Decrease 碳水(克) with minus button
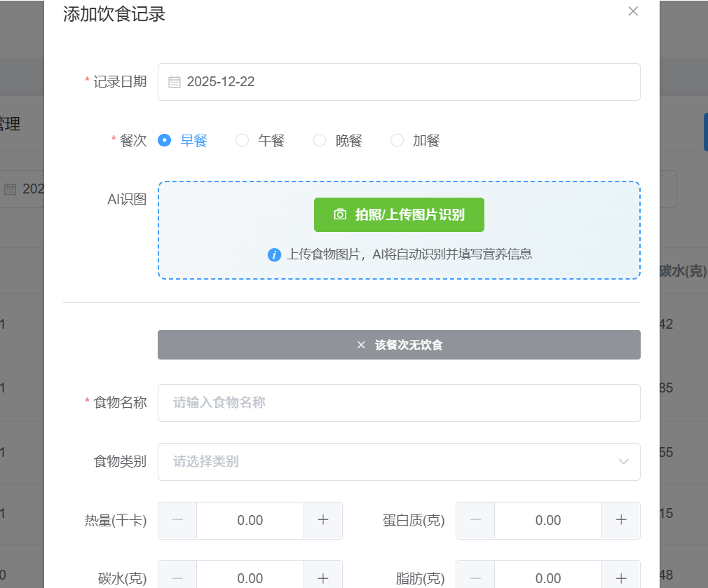 click(177, 578)
